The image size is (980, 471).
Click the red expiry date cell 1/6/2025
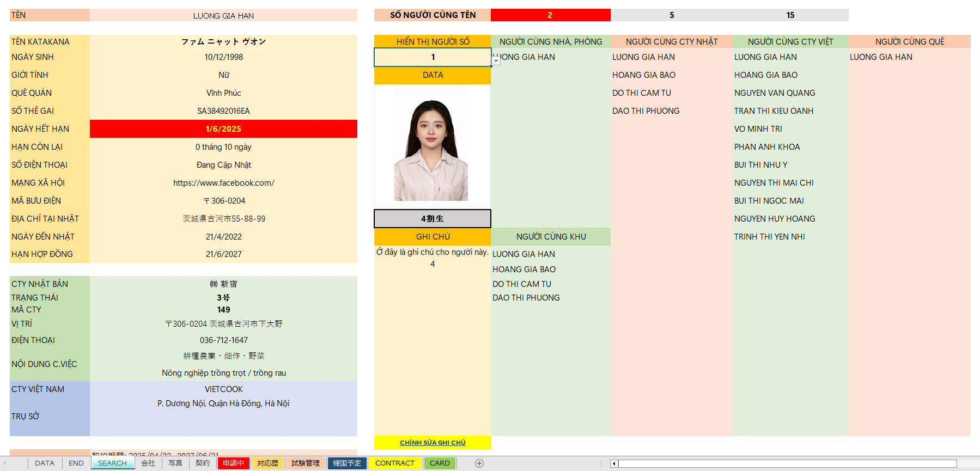click(223, 129)
